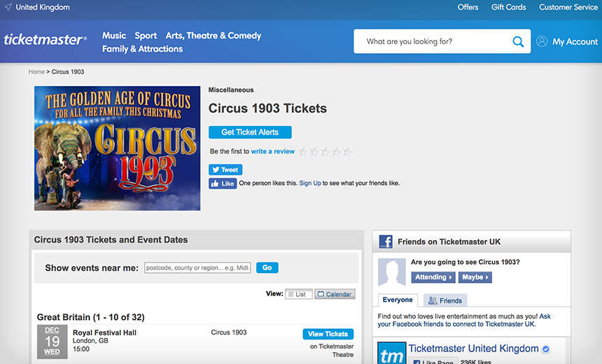The image size is (602, 364).
Task: Open the Music menu
Action: 114,36
